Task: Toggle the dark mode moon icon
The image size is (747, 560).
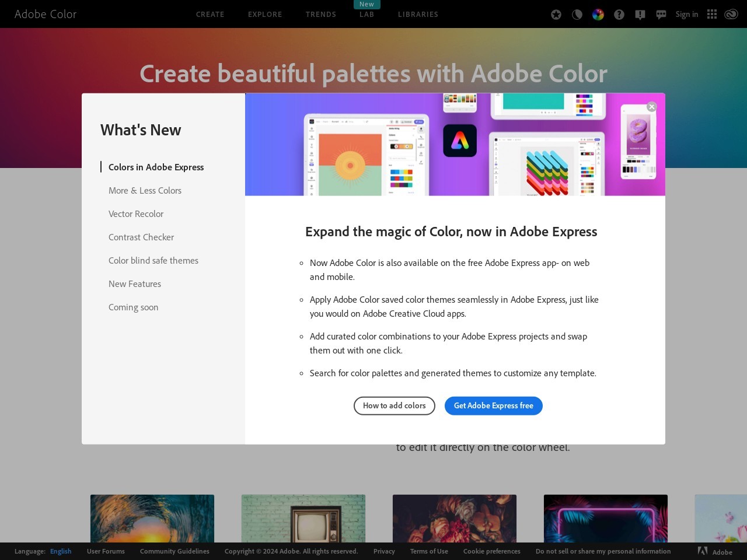Action: (x=577, y=15)
